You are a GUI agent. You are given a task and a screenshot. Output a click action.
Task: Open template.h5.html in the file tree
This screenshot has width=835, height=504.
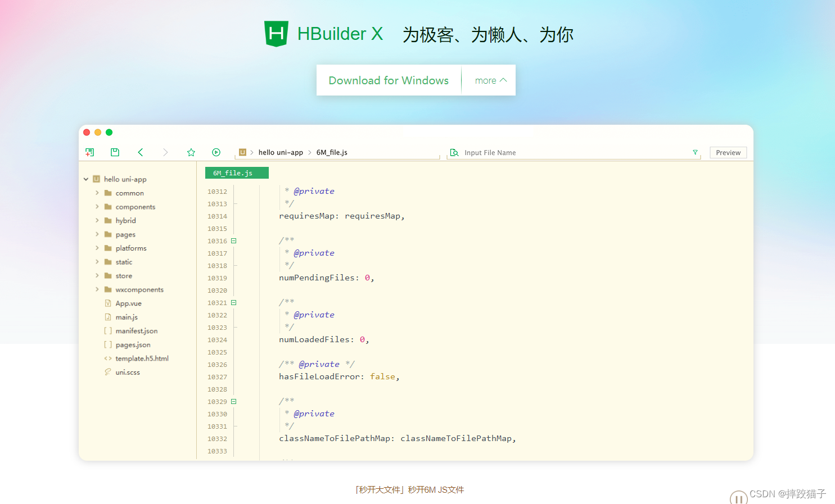click(x=142, y=358)
